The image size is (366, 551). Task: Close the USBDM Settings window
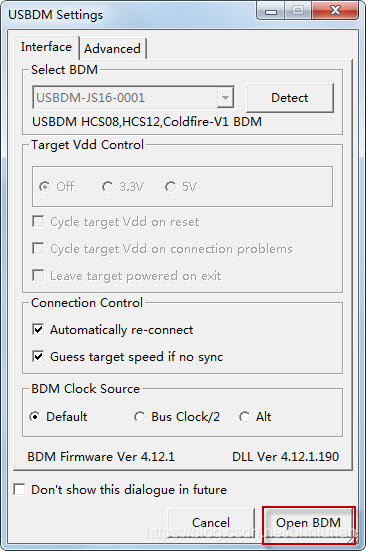(335, 11)
